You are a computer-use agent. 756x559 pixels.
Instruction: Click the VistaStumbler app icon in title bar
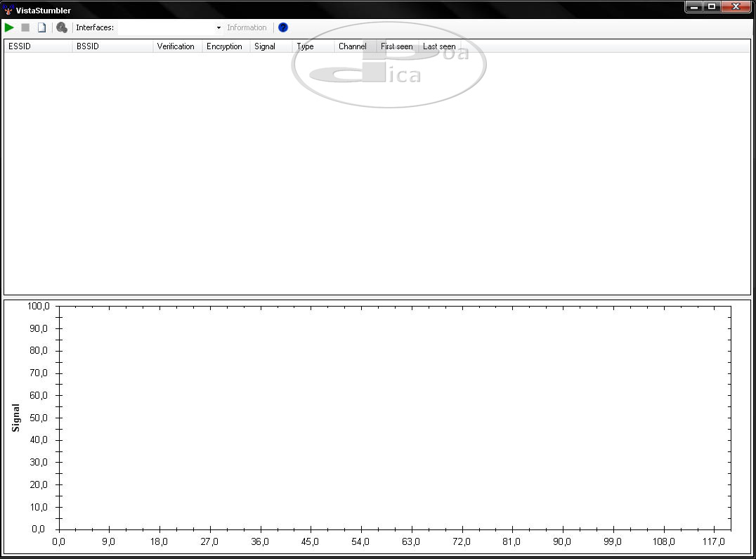(8, 10)
